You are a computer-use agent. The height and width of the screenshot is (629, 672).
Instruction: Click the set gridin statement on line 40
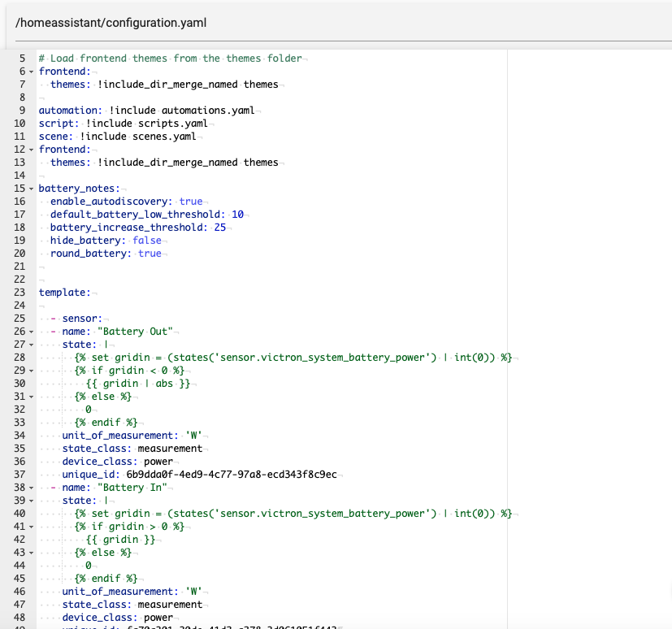[x=293, y=514]
